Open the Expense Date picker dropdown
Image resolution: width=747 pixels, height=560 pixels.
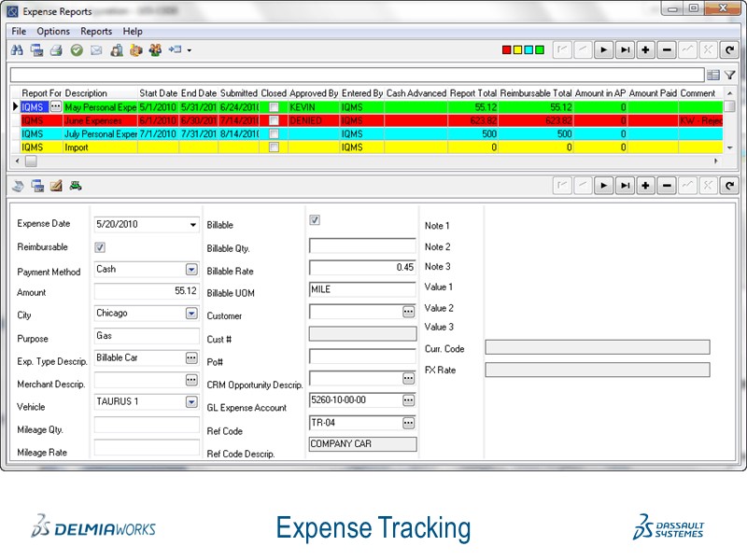point(193,225)
